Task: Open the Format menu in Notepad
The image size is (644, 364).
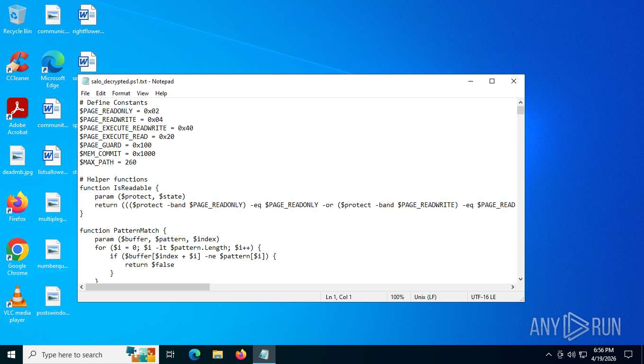Action: tap(121, 93)
